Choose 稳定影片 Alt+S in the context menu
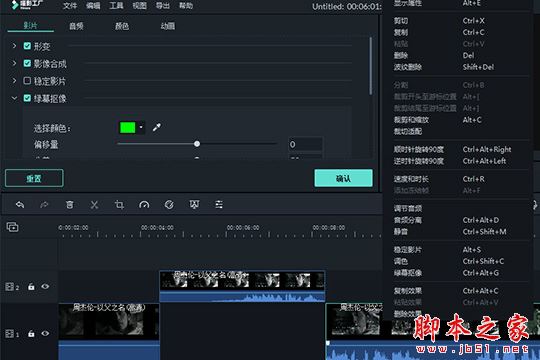The width and height of the screenshot is (540, 360). tap(461, 250)
